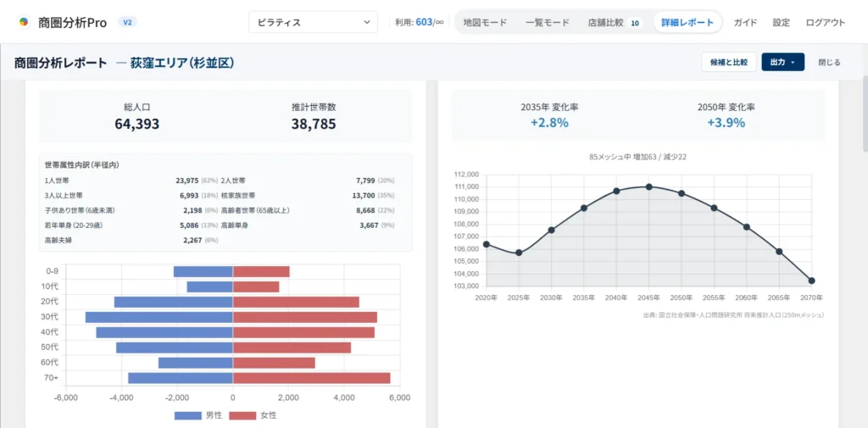
Task: Switch to 地図モード tab
Action: point(485,23)
